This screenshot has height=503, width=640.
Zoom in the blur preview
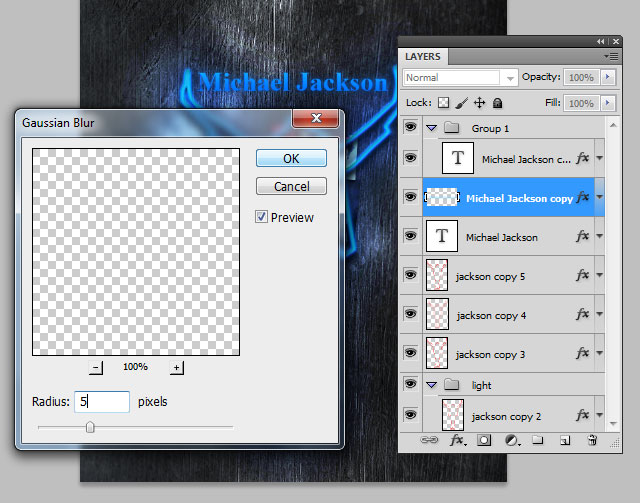176,367
